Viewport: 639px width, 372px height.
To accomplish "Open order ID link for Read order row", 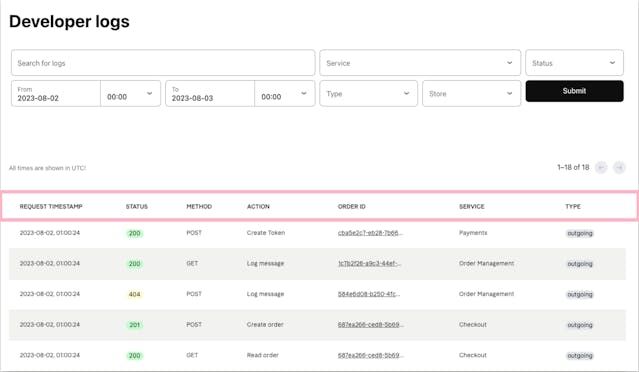I will click(x=370, y=355).
